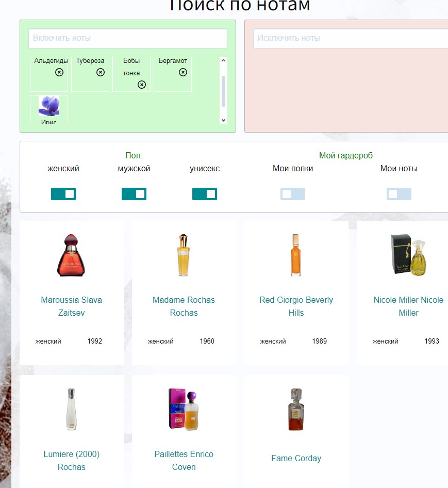Click the унисекс filter label
Viewport: 448px width, 488px height.
[x=205, y=169]
